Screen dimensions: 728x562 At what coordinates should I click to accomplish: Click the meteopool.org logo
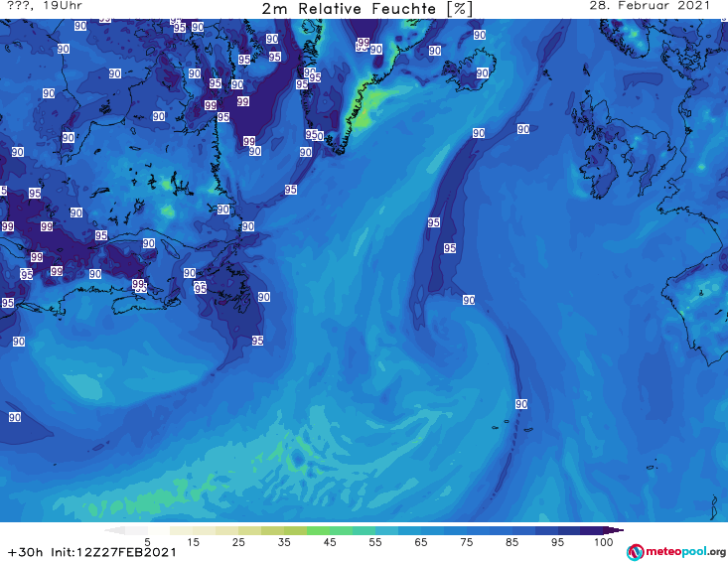[675, 552]
